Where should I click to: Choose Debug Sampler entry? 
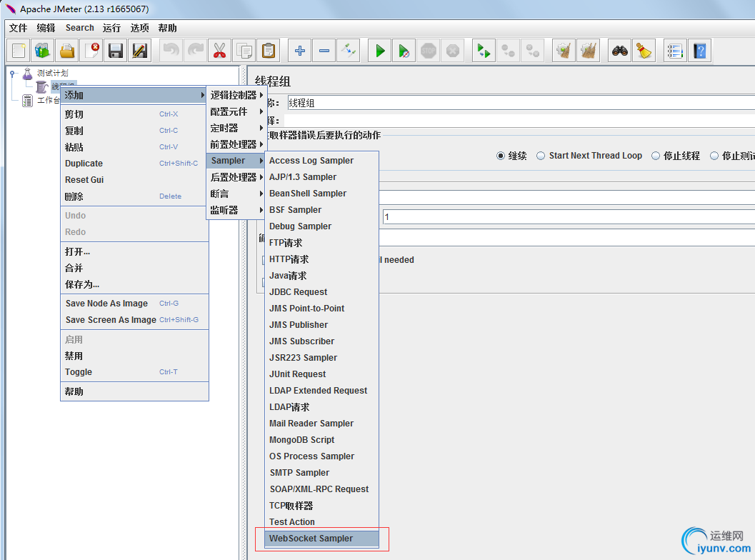pyautogui.click(x=321, y=226)
